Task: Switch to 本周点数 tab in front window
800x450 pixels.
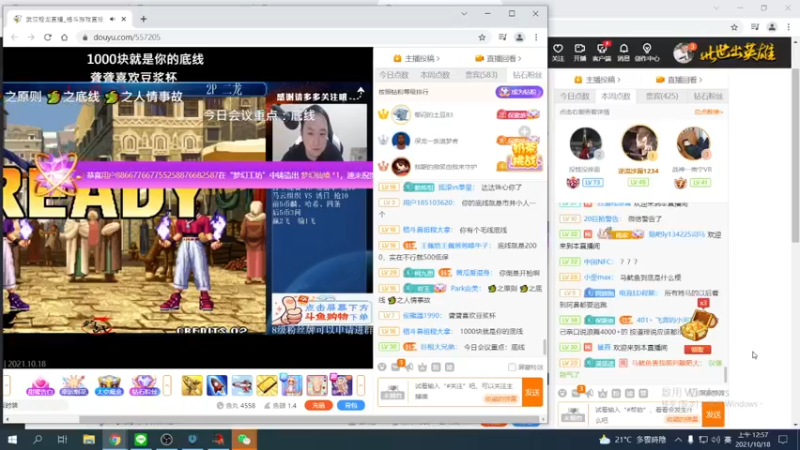Action: [x=435, y=75]
